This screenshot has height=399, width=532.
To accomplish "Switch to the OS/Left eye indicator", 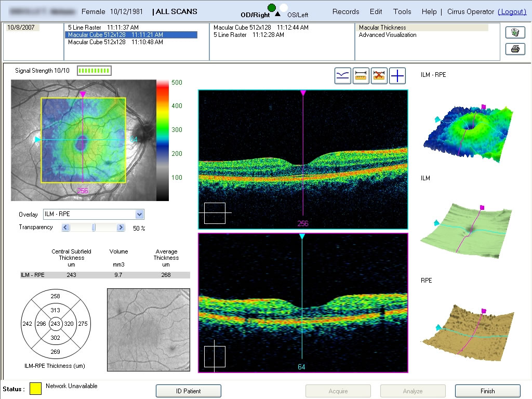I will pos(284,8).
